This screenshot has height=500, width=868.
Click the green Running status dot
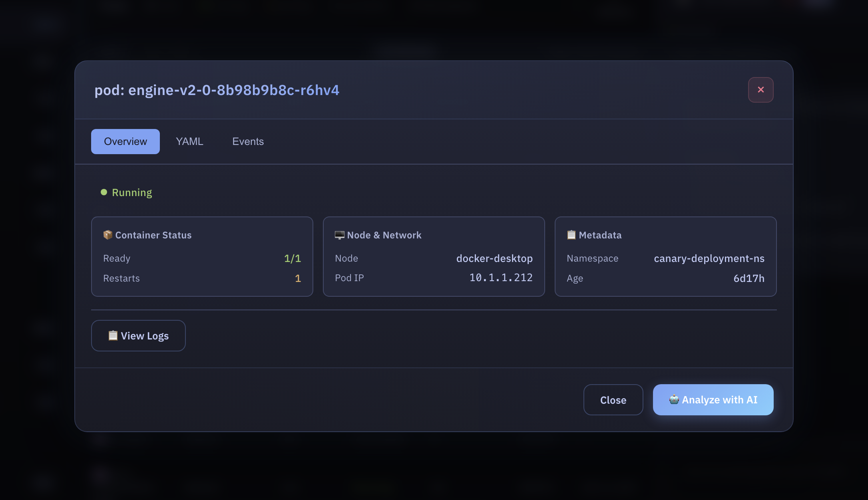pyautogui.click(x=104, y=192)
